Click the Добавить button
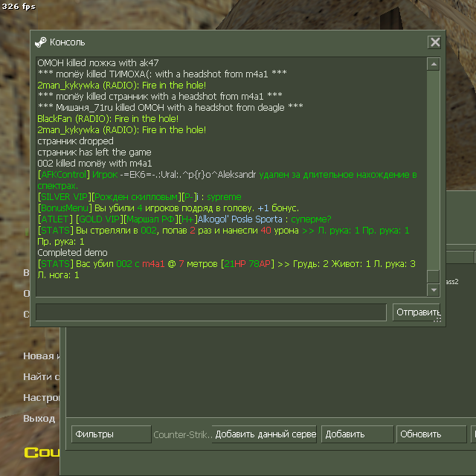 357,434
